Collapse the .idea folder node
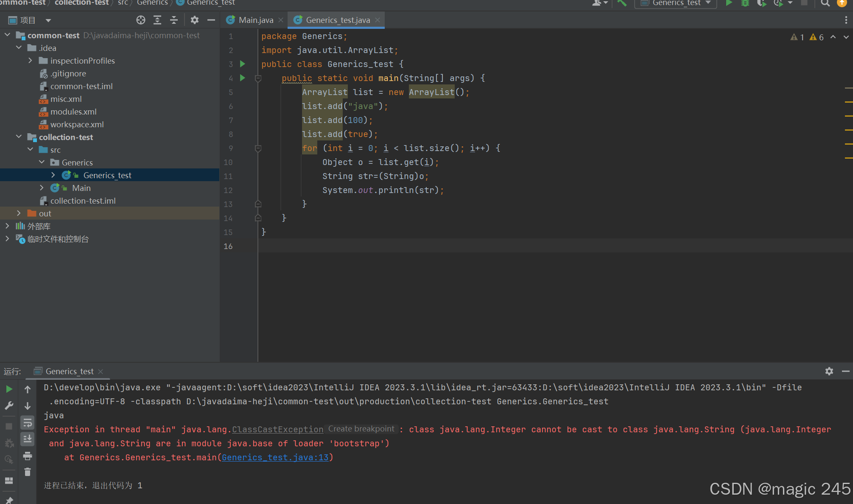This screenshot has width=853, height=504. 19,48
